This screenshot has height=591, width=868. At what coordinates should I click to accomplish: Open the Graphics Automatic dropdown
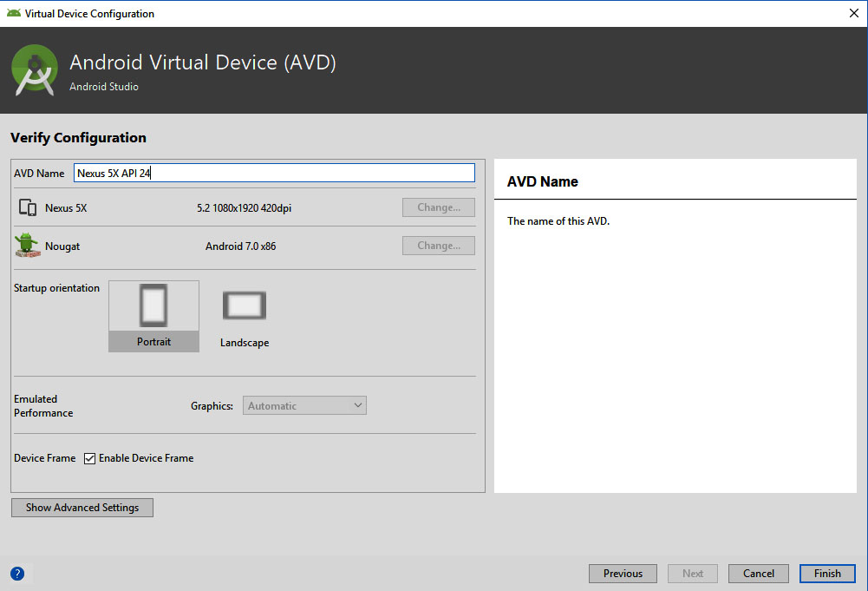(304, 405)
